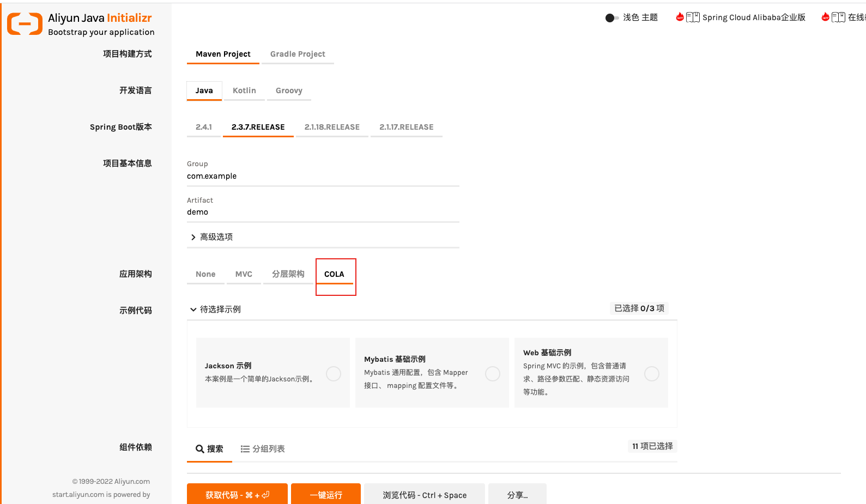The image size is (866, 504).
Task: Open the 搜索 dependencies tab
Action: (209, 449)
